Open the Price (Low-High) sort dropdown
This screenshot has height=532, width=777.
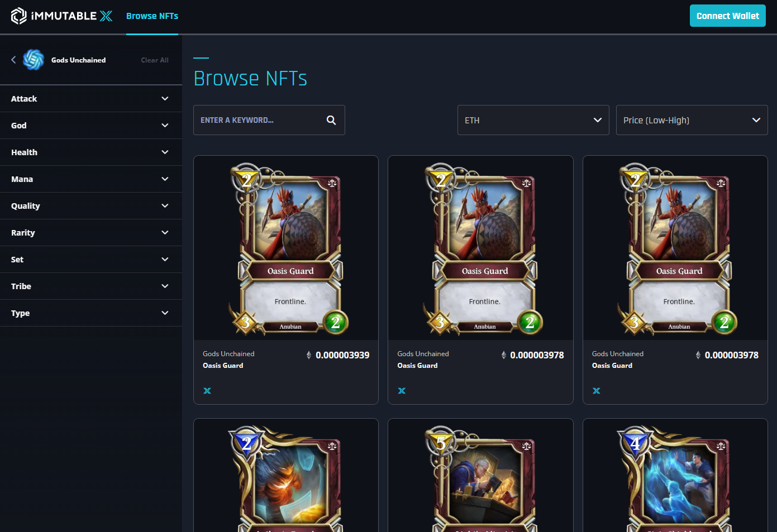(x=692, y=120)
